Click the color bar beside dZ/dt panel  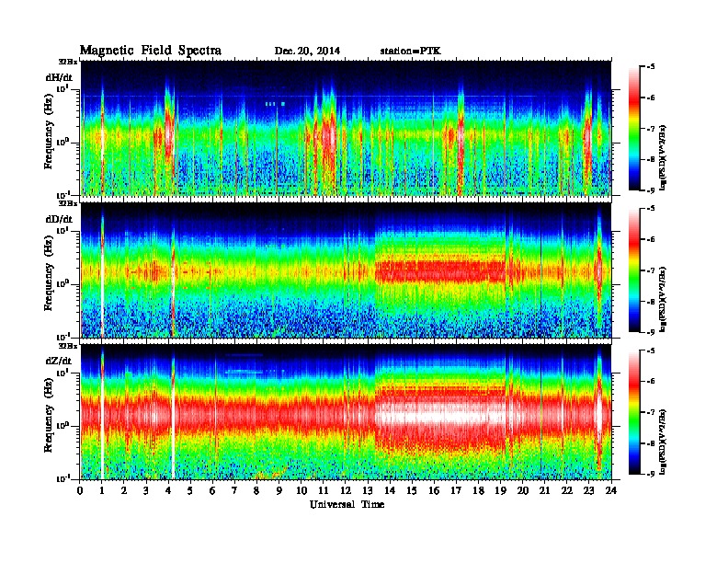[634, 412]
